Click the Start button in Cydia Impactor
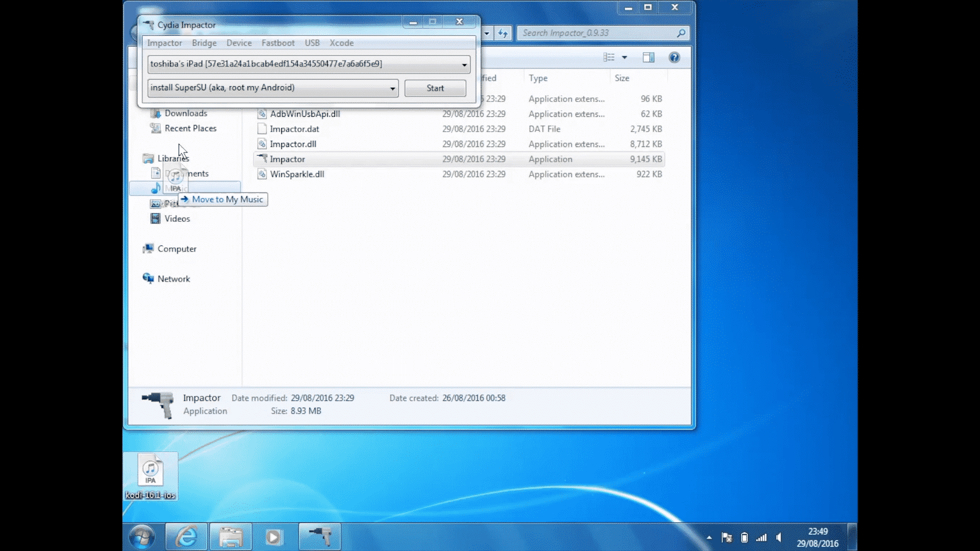The image size is (980, 551). pos(435,88)
